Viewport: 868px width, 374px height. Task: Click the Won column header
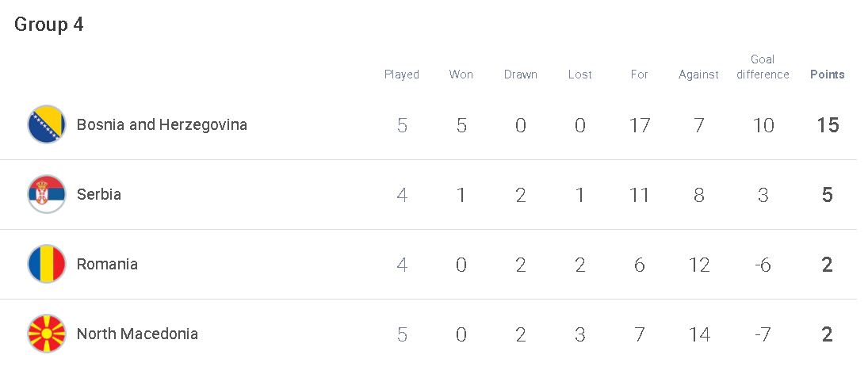[x=461, y=74]
